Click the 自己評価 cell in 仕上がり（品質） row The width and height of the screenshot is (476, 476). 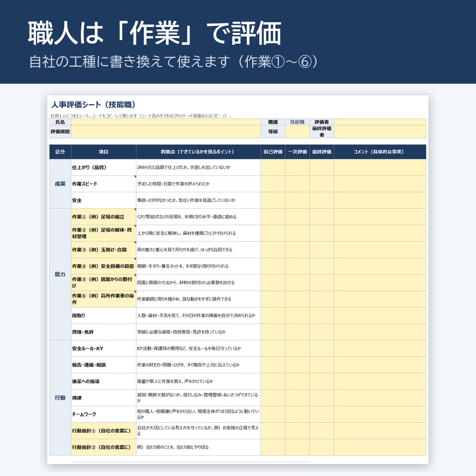273,167
